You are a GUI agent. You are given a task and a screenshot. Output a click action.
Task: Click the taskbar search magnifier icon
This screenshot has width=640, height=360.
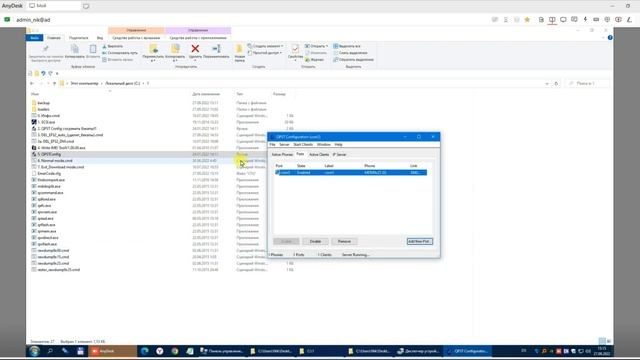[x=50, y=351]
